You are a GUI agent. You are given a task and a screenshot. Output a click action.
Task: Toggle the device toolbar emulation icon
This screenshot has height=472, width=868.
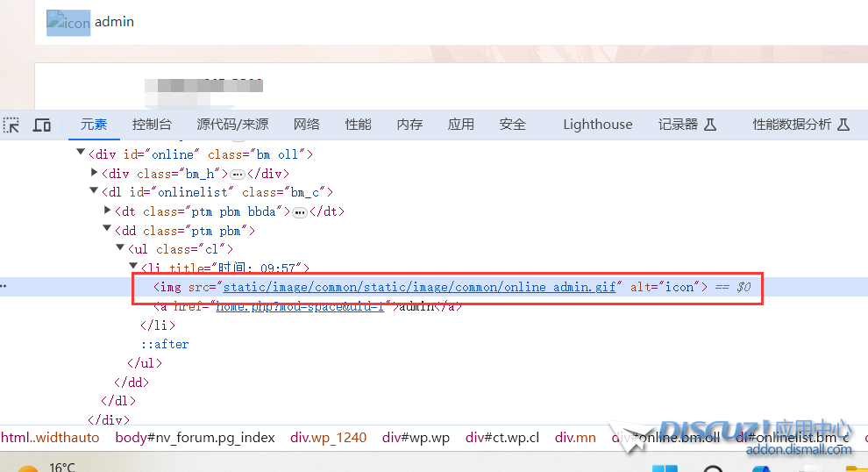41,125
